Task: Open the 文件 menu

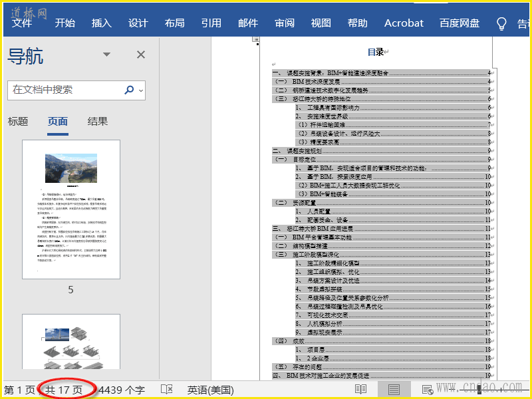Action: tap(22, 23)
